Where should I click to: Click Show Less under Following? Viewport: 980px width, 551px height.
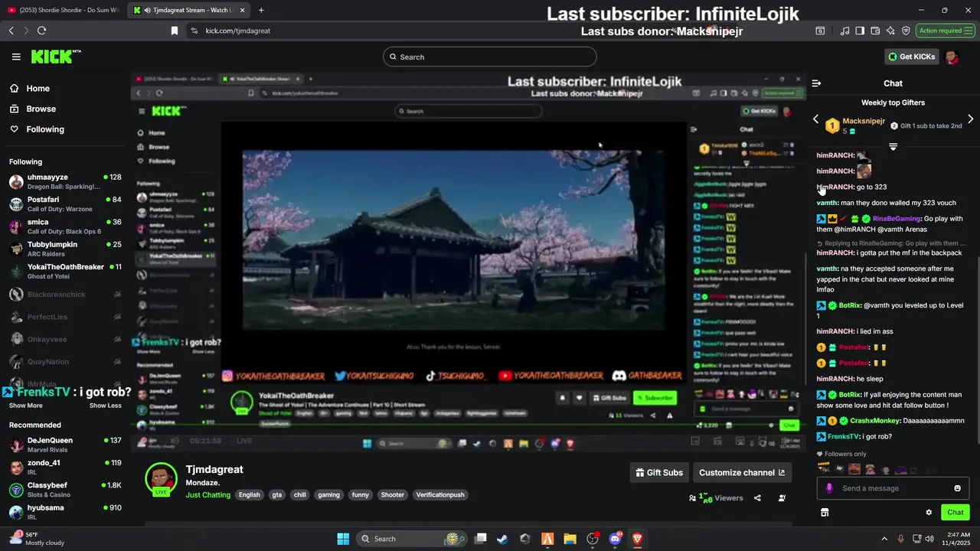(106, 406)
